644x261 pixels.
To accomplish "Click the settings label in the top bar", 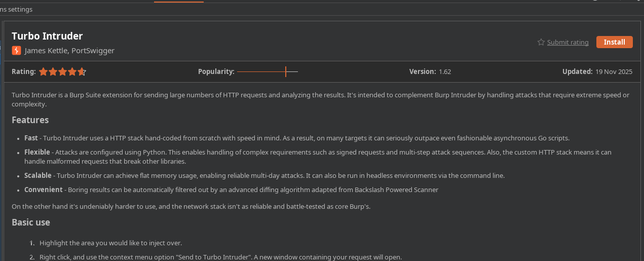I will click(16, 9).
